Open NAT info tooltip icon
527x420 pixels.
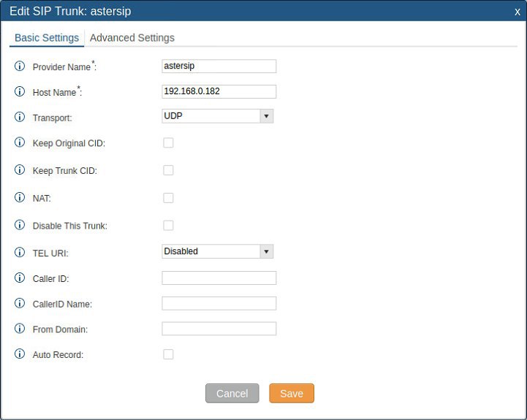pos(20,197)
